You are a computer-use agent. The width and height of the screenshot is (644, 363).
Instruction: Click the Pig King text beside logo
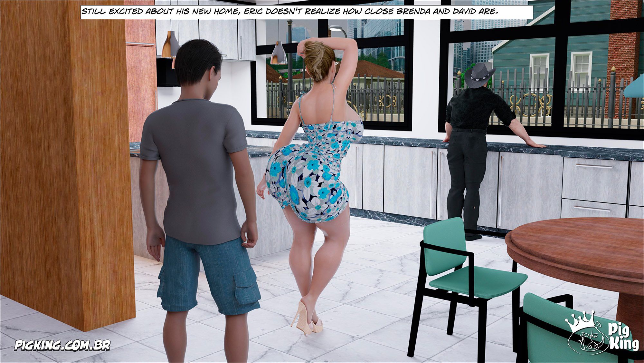click(623, 337)
